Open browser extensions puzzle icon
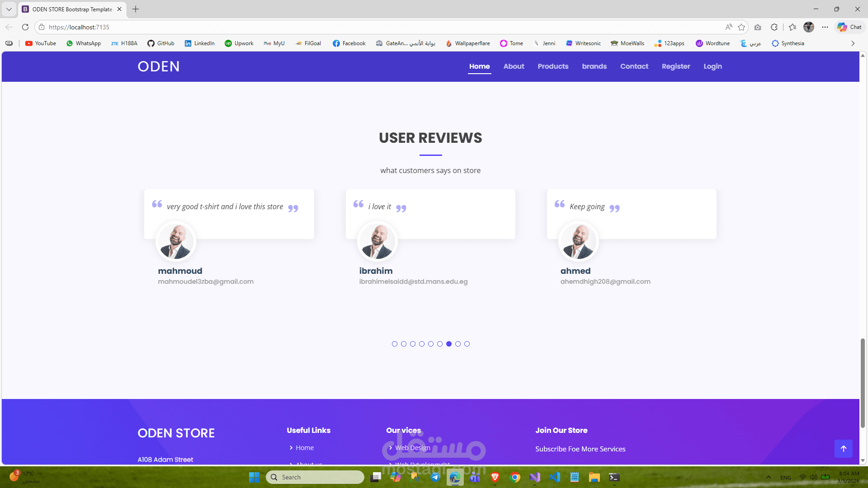The image size is (868, 488). [774, 27]
